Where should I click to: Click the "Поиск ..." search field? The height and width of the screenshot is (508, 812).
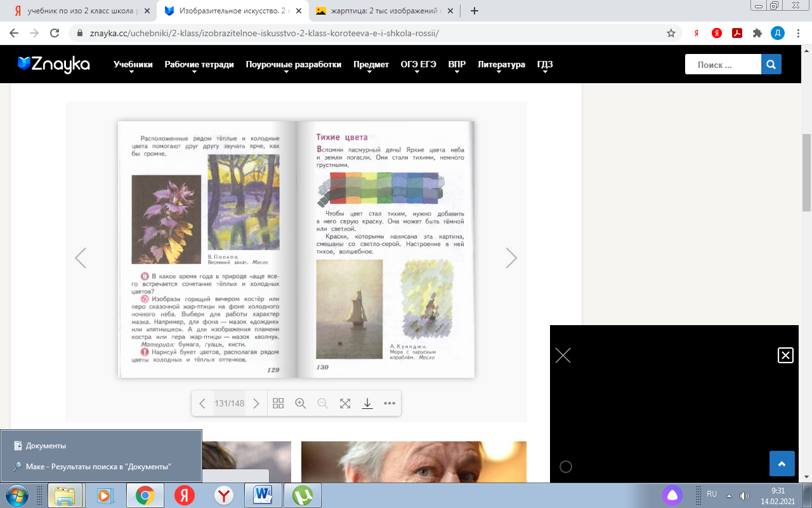coord(723,64)
